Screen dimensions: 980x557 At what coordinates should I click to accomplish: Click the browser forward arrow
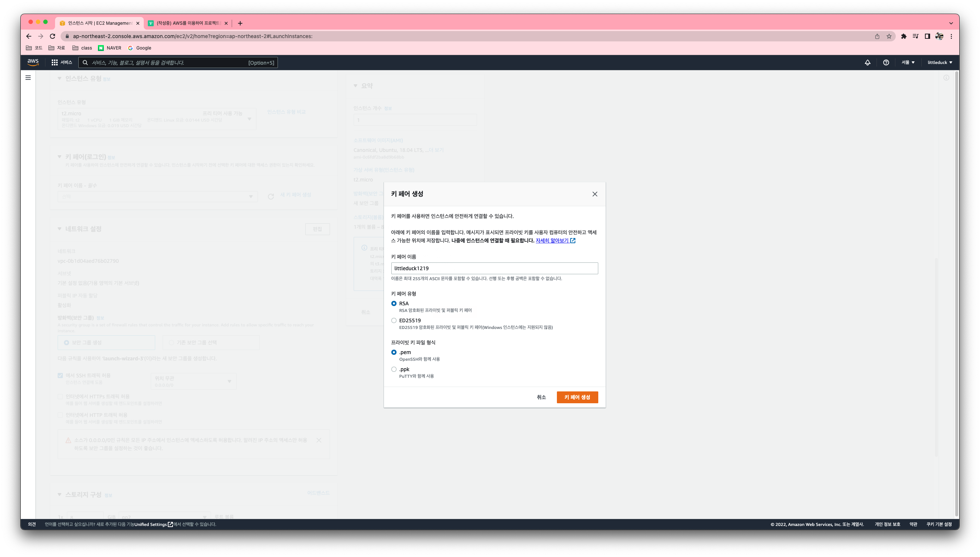[x=41, y=36]
